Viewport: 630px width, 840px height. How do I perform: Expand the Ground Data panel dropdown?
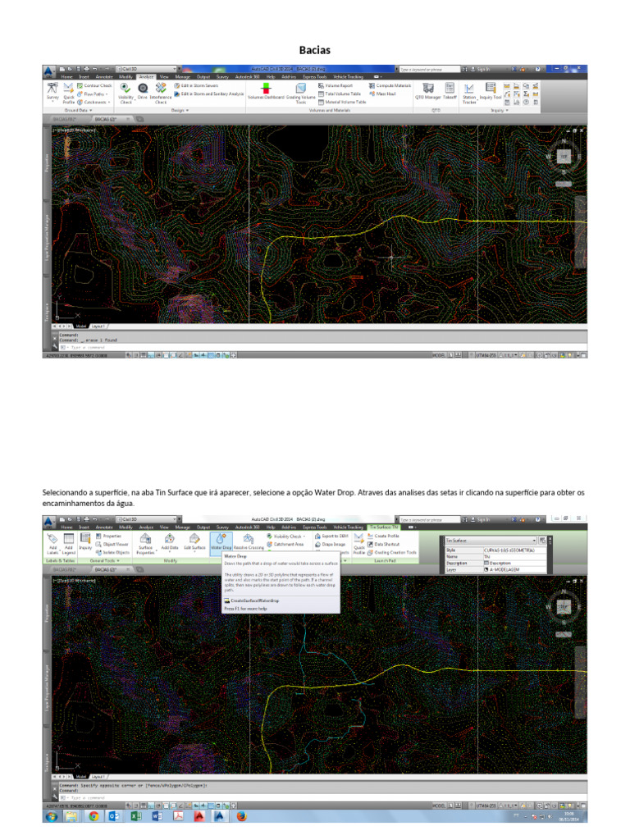tap(78, 111)
